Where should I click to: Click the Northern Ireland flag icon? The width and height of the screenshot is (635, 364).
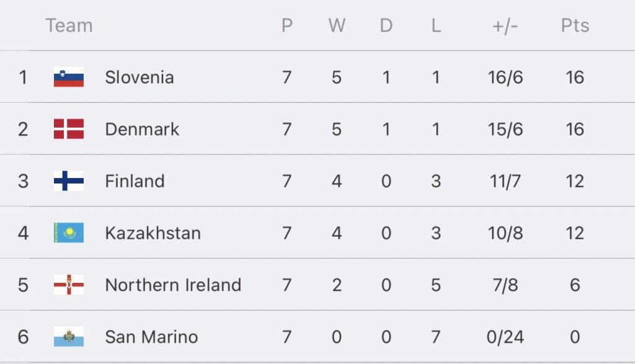point(69,285)
